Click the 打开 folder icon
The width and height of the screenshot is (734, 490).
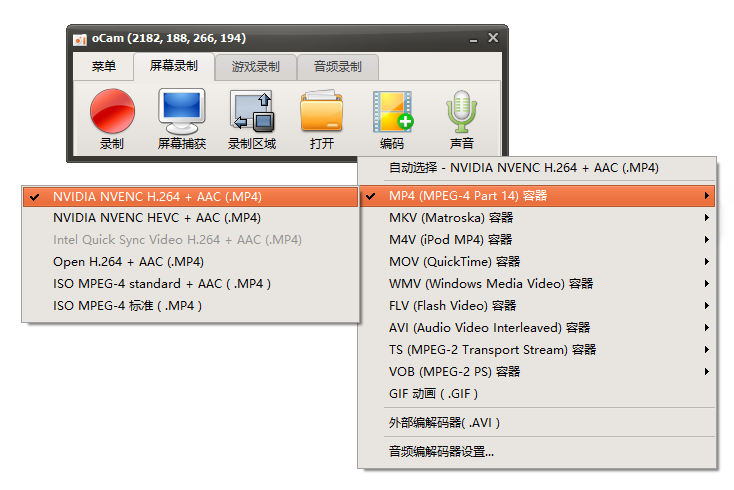[322, 111]
